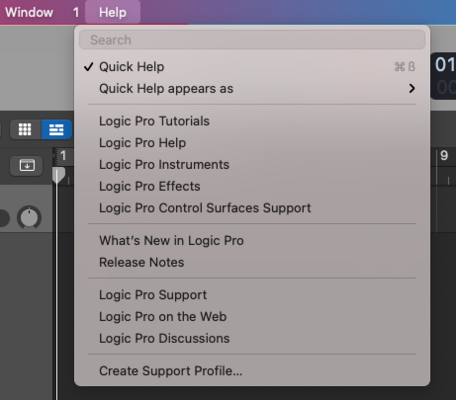Click the Help menu search field
Screen dimensions: 456x400
click(252, 40)
